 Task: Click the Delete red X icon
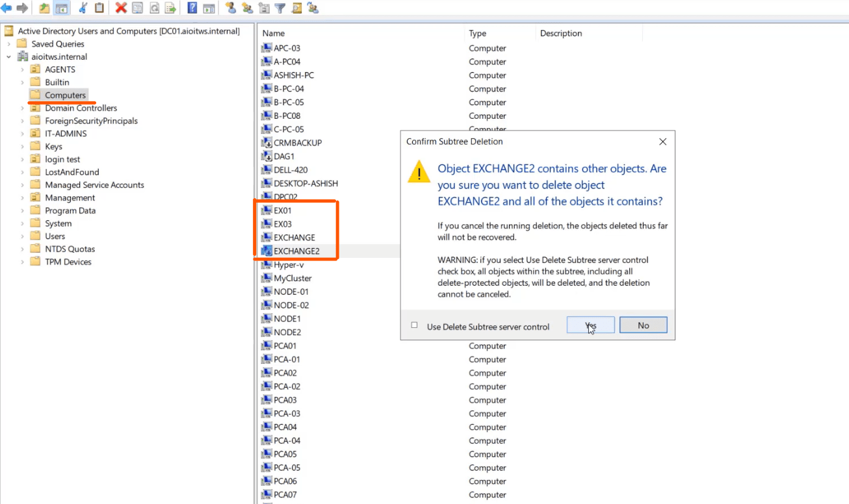121,8
